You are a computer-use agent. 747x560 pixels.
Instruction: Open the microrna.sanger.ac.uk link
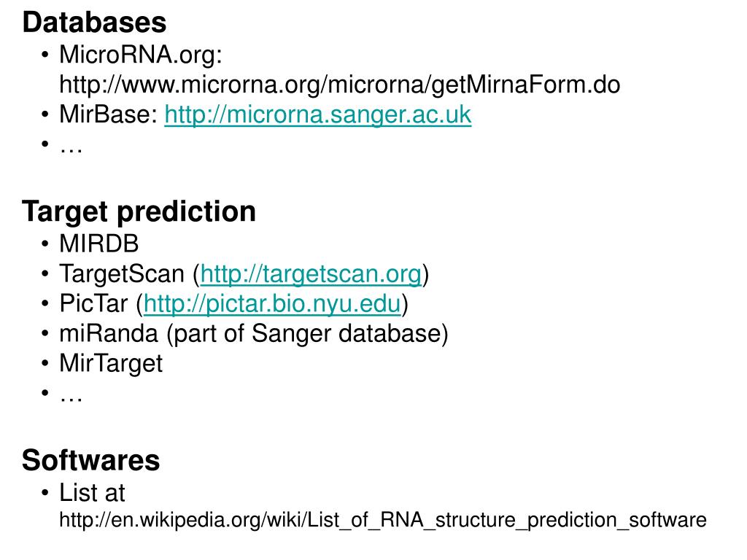(318, 114)
